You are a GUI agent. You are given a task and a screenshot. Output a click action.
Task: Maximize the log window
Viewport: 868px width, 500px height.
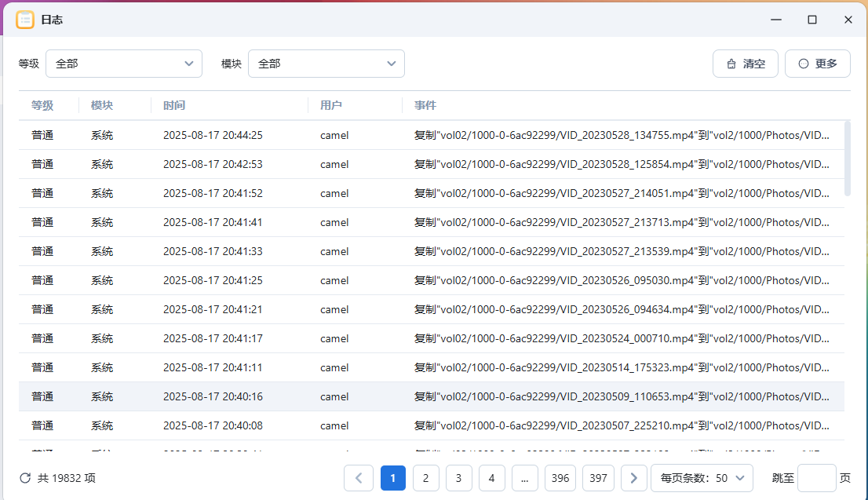812,20
